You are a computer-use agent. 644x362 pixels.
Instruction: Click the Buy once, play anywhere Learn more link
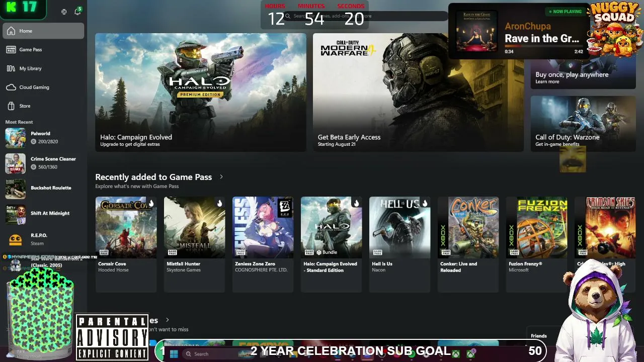click(x=547, y=82)
